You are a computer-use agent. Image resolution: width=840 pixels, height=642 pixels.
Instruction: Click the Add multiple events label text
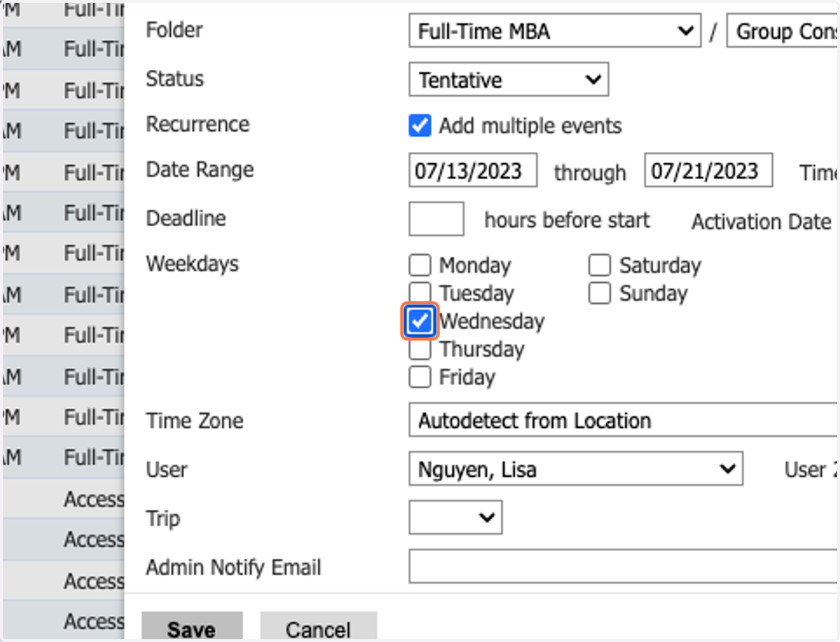click(x=530, y=126)
